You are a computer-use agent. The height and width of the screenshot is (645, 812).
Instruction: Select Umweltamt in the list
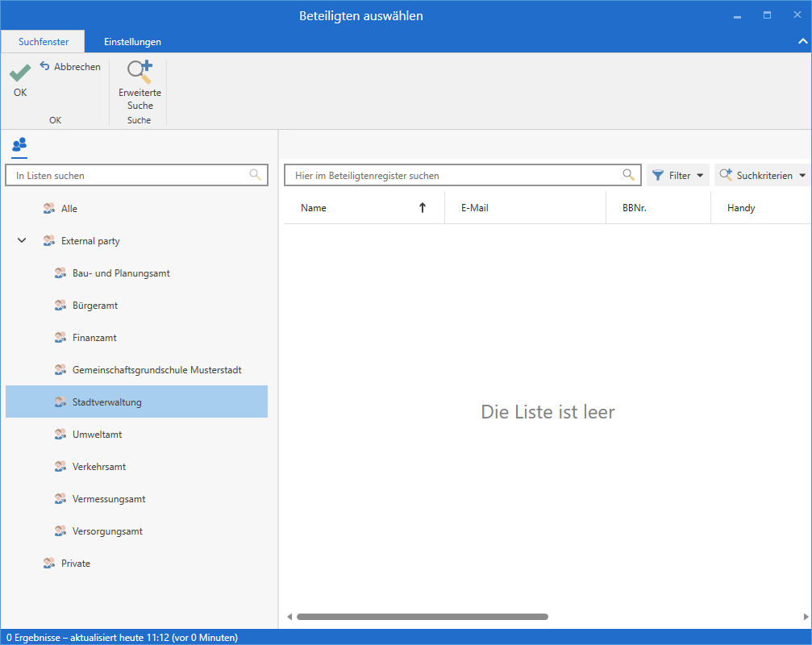pos(137,435)
